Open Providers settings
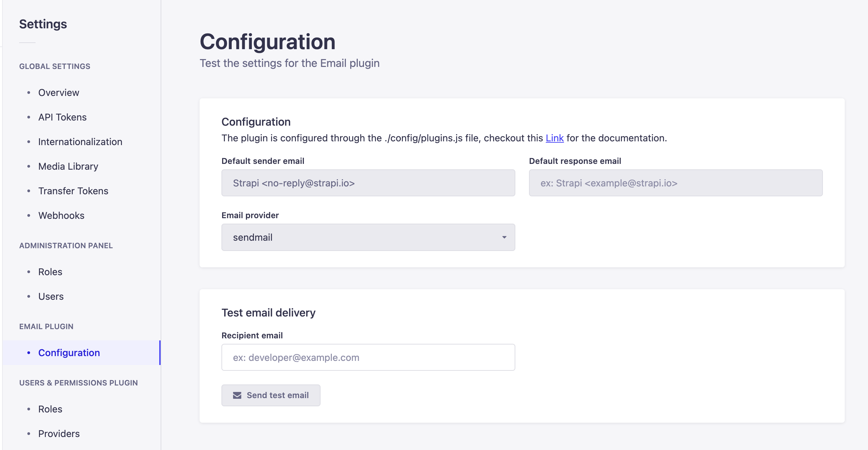The width and height of the screenshot is (868, 450). pyautogui.click(x=58, y=434)
